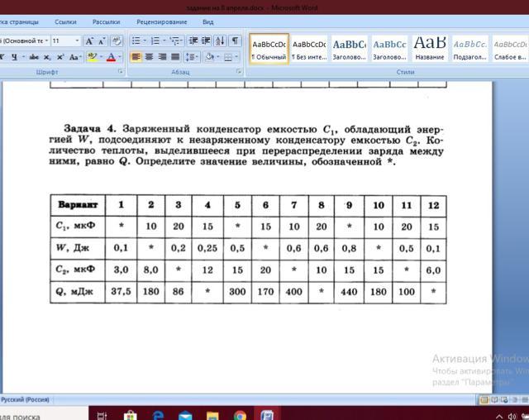The height and width of the screenshot is (420, 529).
Task: Open Microsoft Store from the taskbar
Action: (131, 415)
